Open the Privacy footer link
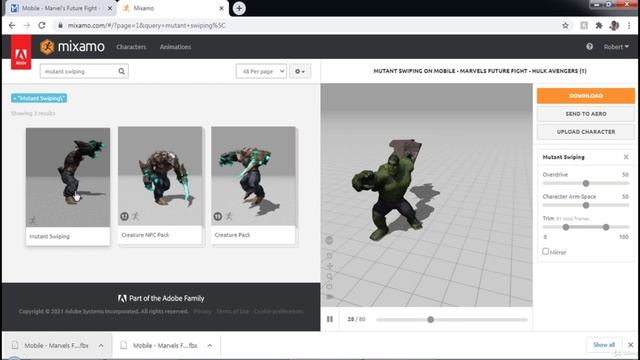 pos(202,311)
